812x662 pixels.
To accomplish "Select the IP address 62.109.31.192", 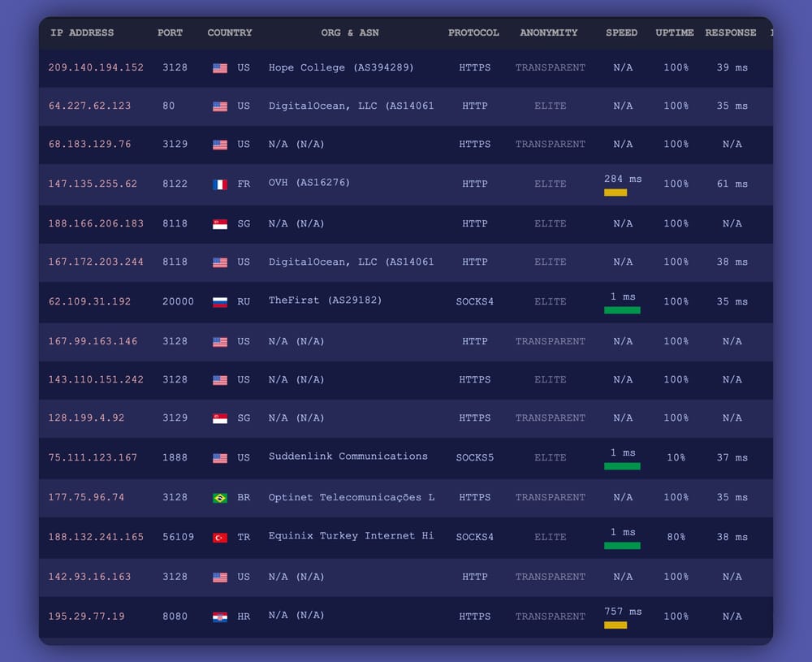I will pyautogui.click(x=89, y=301).
